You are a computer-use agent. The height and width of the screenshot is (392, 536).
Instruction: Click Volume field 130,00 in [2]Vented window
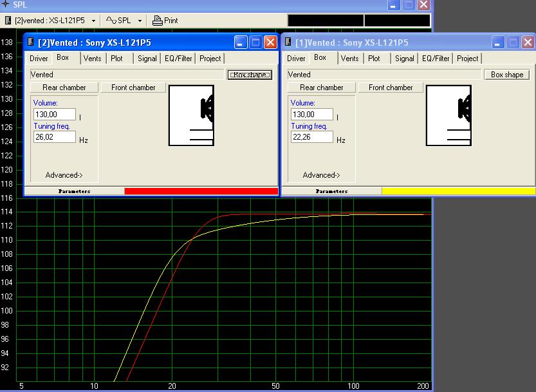55,114
